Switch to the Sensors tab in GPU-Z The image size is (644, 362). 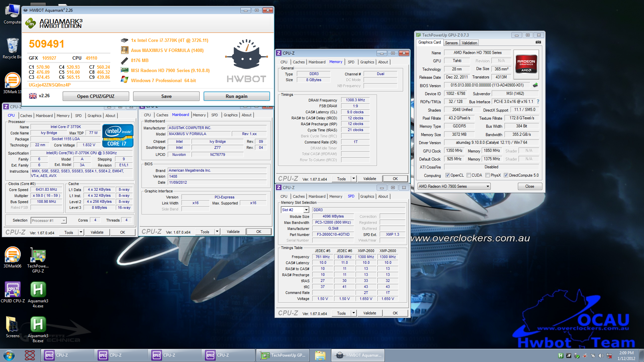(x=451, y=43)
